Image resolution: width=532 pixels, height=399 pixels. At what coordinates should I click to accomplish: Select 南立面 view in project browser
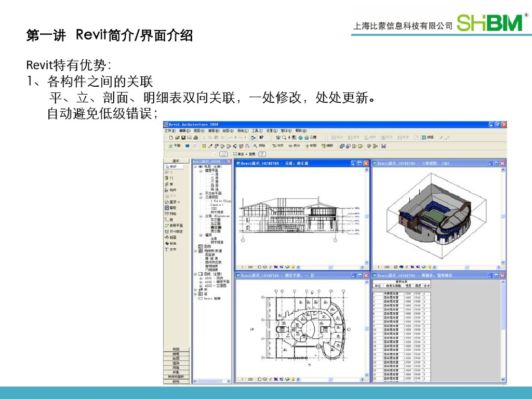tap(215, 227)
